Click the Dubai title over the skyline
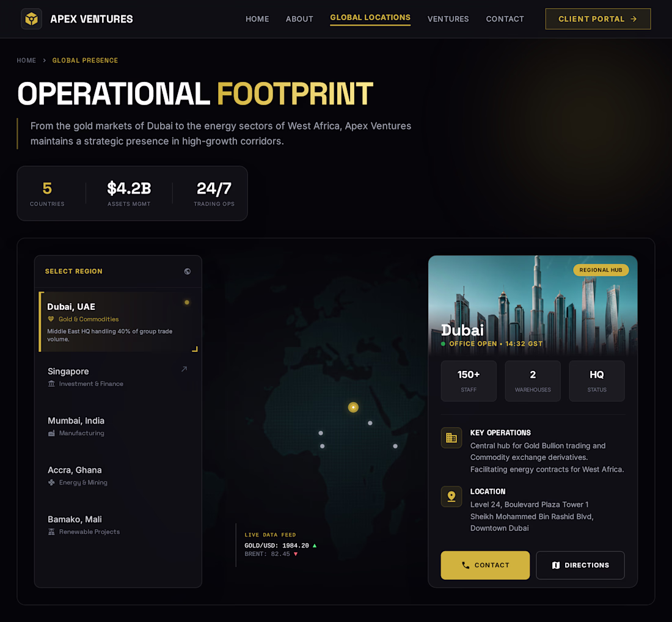672x622 pixels. click(462, 330)
